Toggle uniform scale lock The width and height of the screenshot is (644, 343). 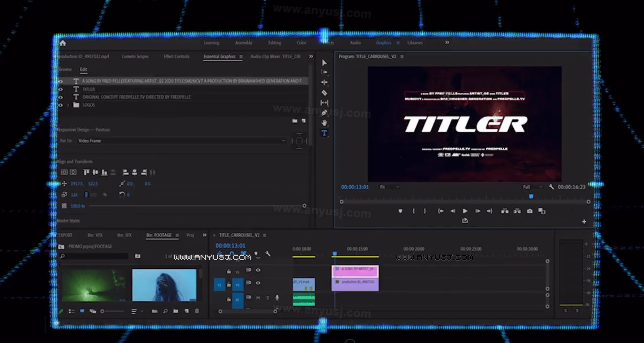point(86,195)
